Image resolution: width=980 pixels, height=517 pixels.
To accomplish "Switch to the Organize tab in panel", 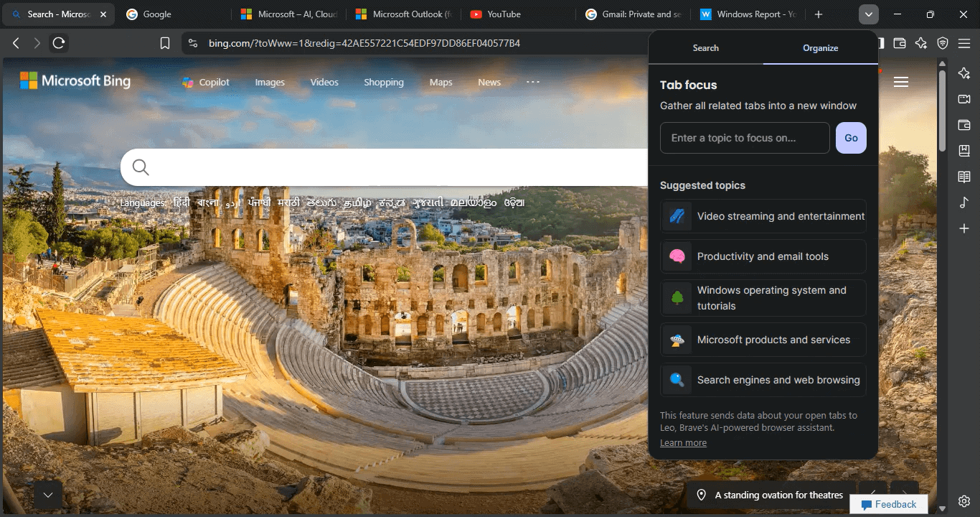I will click(821, 48).
